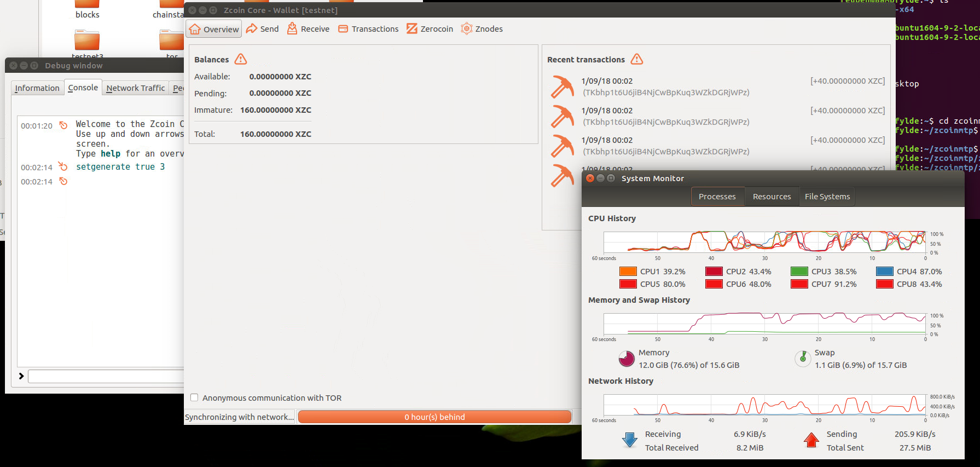Image resolution: width=980 pixels, height=467 pixels.
Task: Click the warning icon beside Recent transactions
Action: (637, 59)
